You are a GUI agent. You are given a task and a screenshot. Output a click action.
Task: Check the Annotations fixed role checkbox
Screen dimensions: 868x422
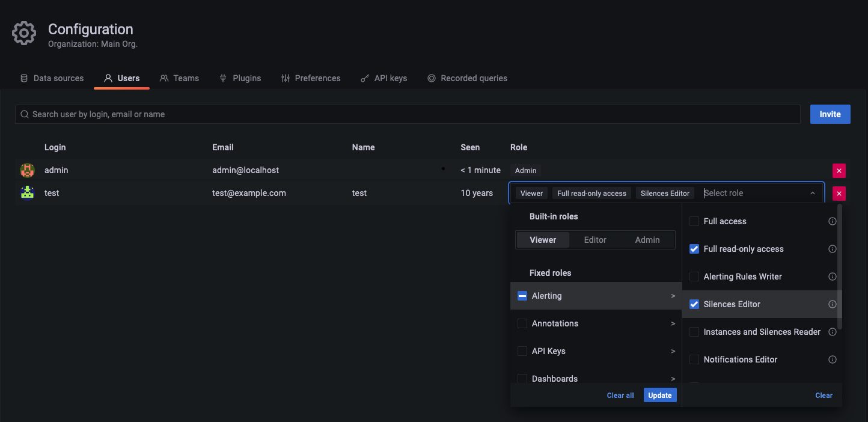(522, 323)
